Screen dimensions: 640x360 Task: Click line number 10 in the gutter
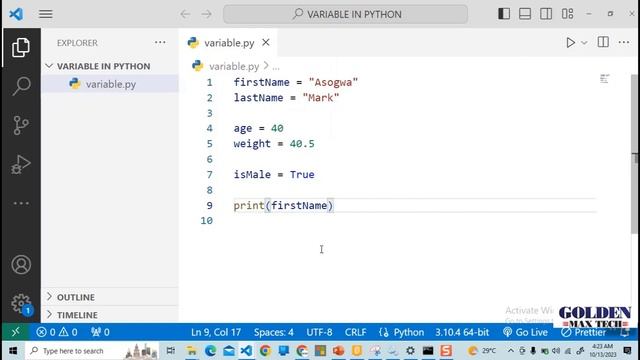click(x=207, y=221)
